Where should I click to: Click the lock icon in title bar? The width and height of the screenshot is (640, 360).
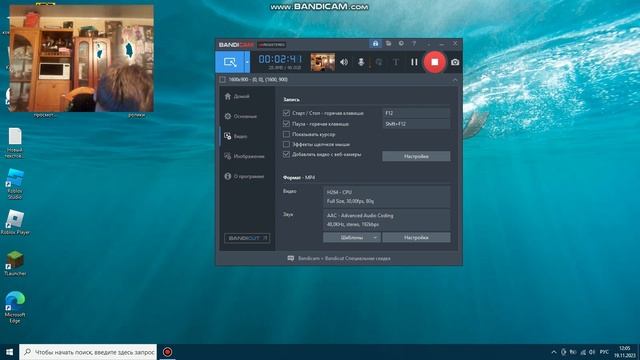pyautogui.click(x=375, y=43)
